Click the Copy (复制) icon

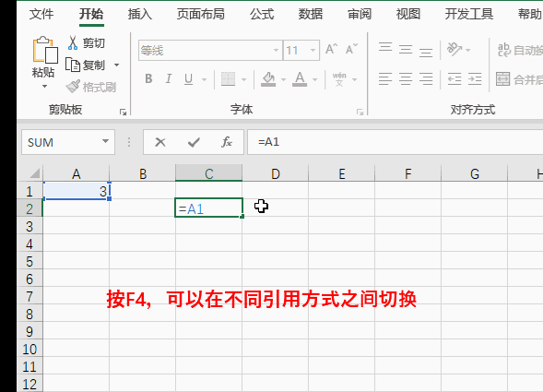73,65
